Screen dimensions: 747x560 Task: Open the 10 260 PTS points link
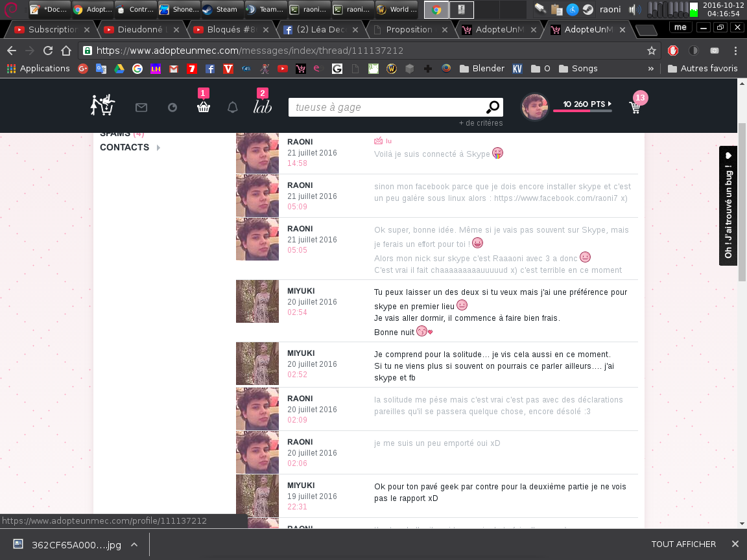click(587, 104)
